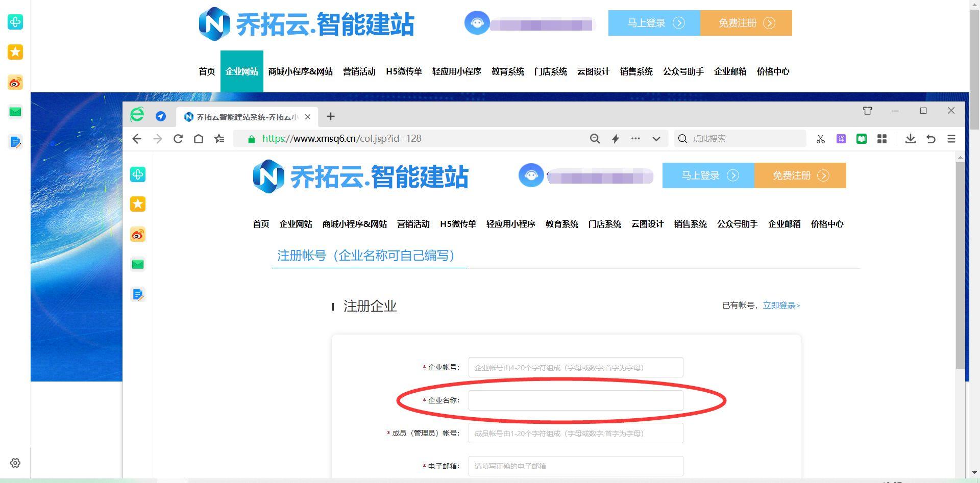Image resolution: width=980 pixels, height=483 pixels.
Task: Open 首页 in outer page nav
Action: pos(207,71)
